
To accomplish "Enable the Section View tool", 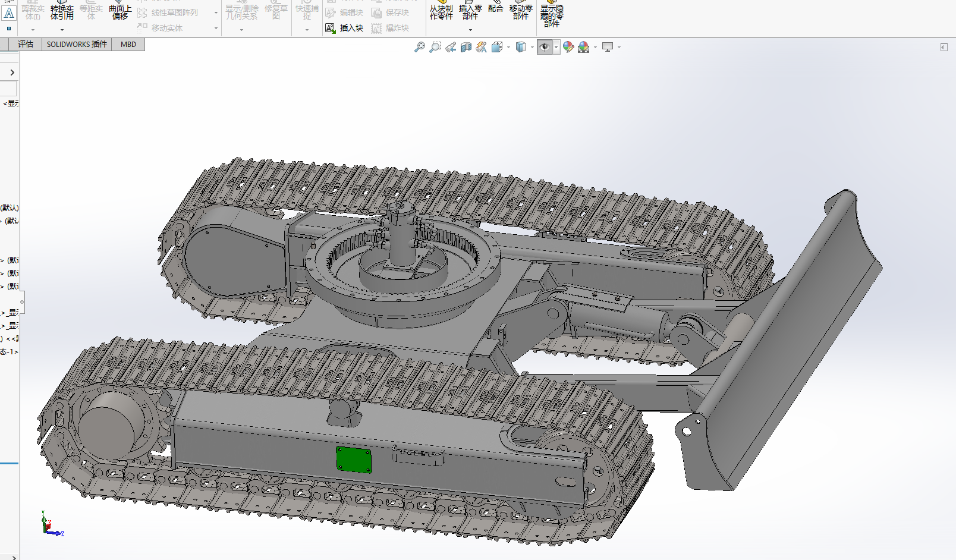I will tap(466, 46).
